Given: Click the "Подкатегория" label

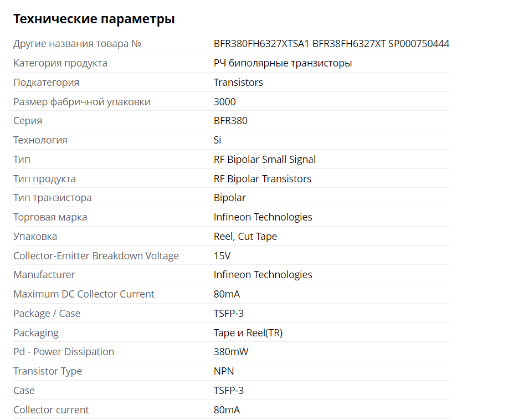Looking at the screenshot, I should 46,83.
